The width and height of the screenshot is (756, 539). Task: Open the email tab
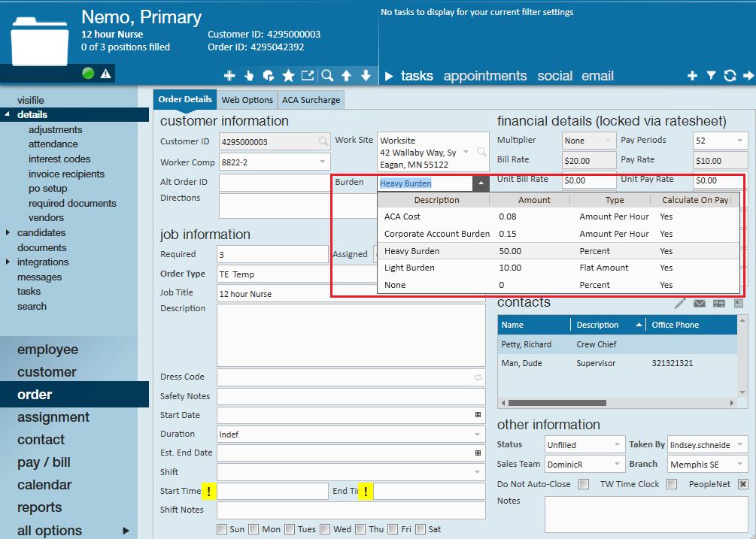[597, 76]
